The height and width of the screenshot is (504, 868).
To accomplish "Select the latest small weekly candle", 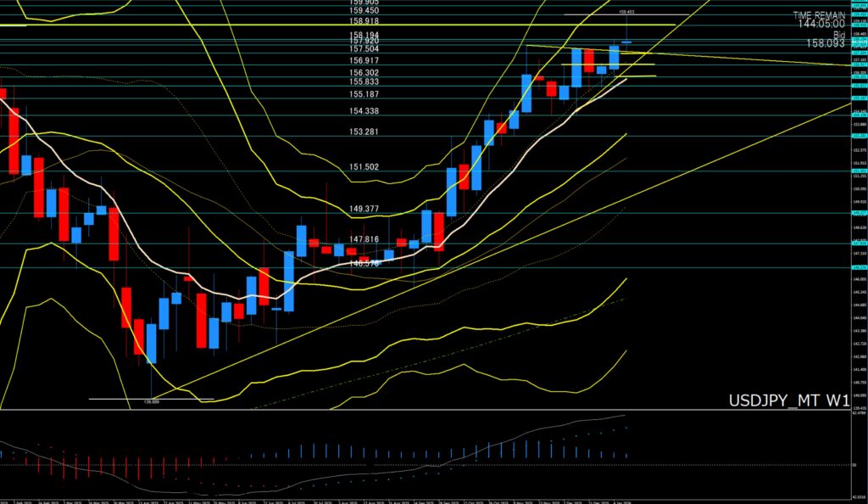I will coord(627,42).
